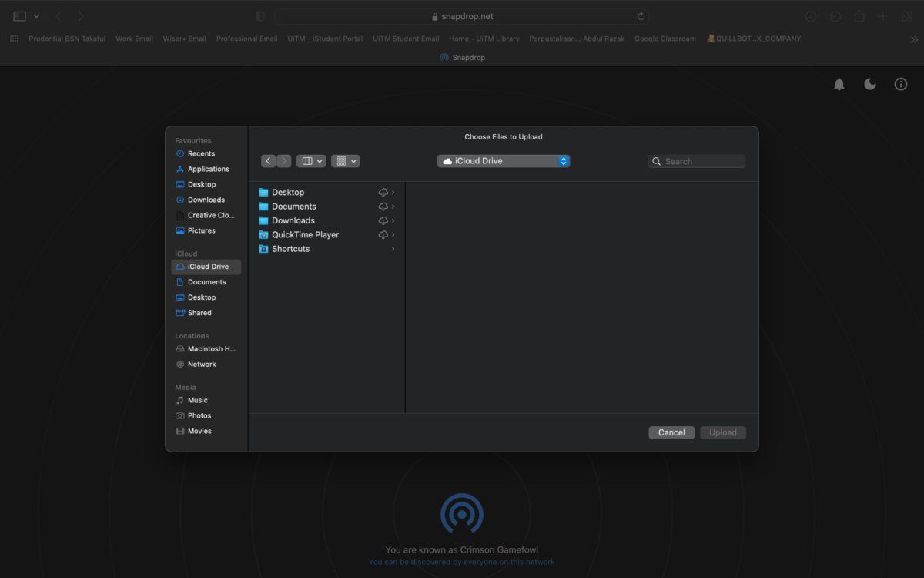This screenshot has height=578, width=924.
Task: Expand the Shortcuts folder chevron
Action: [x=393, y=249]
